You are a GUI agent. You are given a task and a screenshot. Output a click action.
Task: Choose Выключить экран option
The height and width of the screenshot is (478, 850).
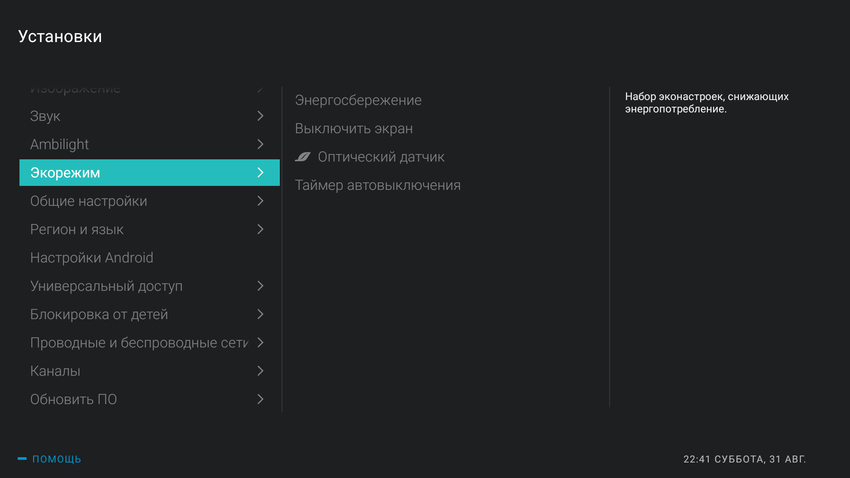353,129
